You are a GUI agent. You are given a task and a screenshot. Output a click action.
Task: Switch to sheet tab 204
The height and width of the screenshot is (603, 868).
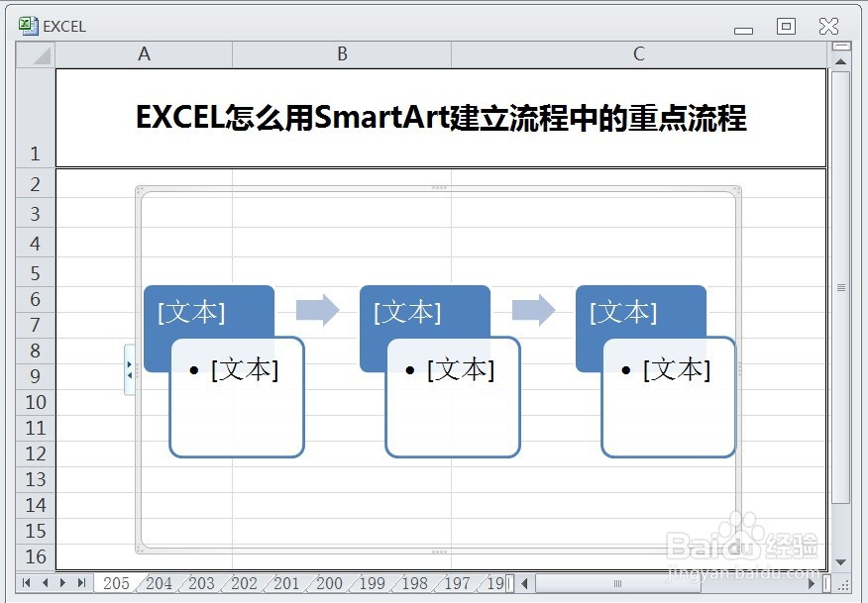(x=159, y=583)
